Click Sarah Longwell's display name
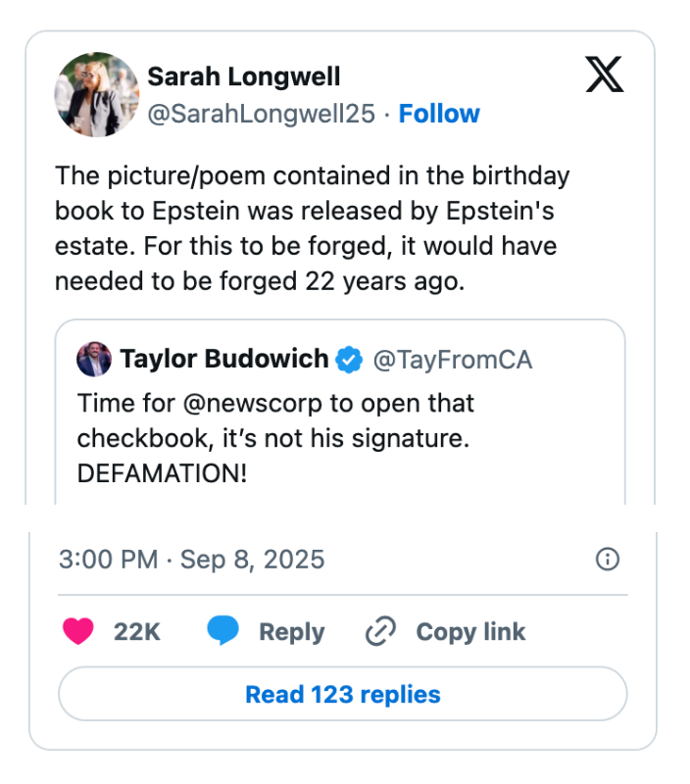This screenshot has width=690, height=784. click(x=243, y=75)
